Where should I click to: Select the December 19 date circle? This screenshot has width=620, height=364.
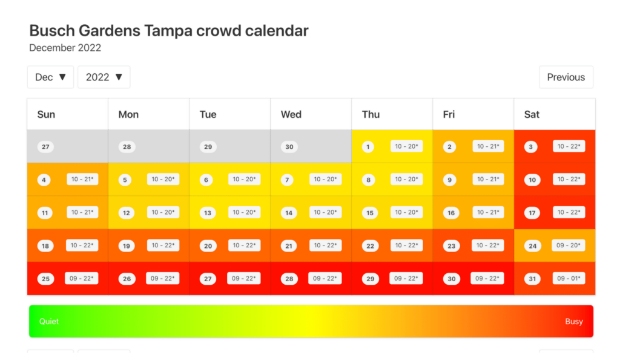125,246
